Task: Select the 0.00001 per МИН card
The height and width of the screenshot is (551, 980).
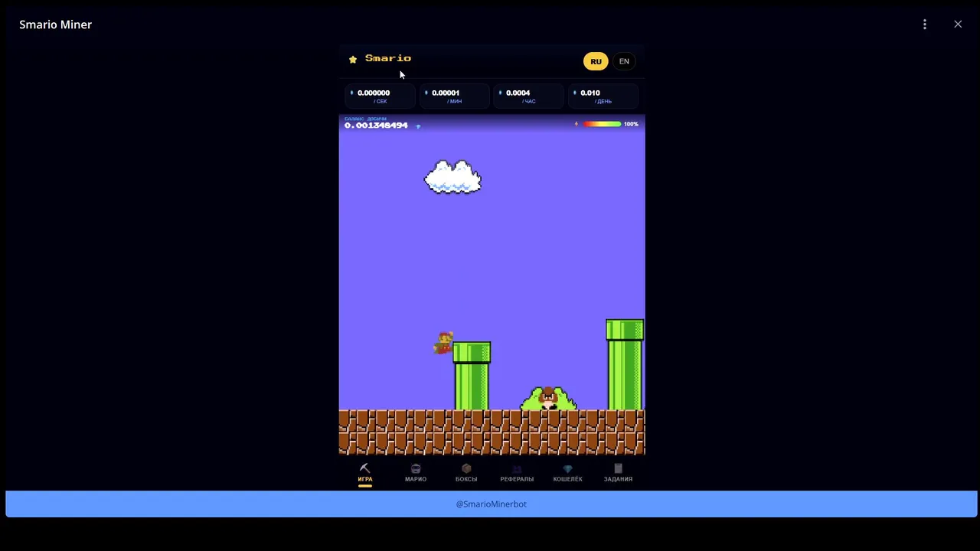Action: pyautogui.click(x=454, y=96)
